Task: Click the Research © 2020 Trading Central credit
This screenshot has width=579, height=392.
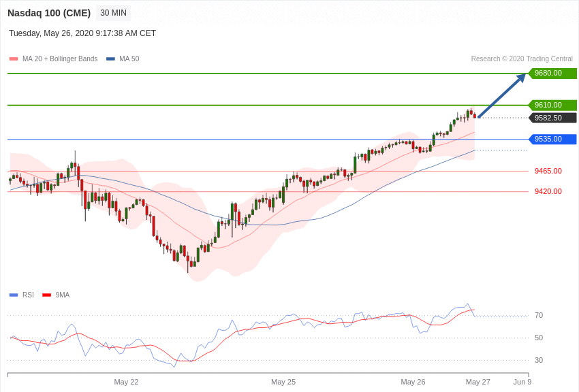Action: tap(522, 59)
